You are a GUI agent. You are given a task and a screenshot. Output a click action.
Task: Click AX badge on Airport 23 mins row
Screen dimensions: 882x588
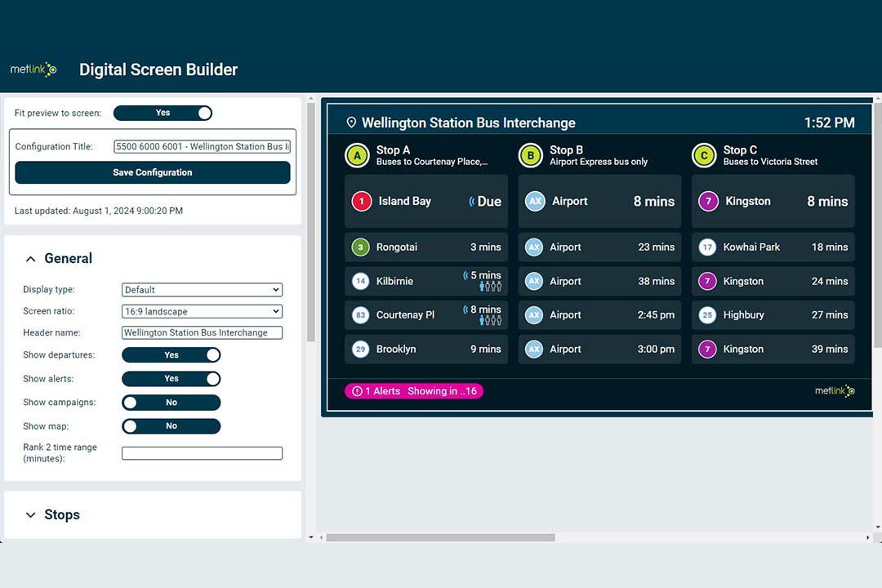tap(534, 247)
